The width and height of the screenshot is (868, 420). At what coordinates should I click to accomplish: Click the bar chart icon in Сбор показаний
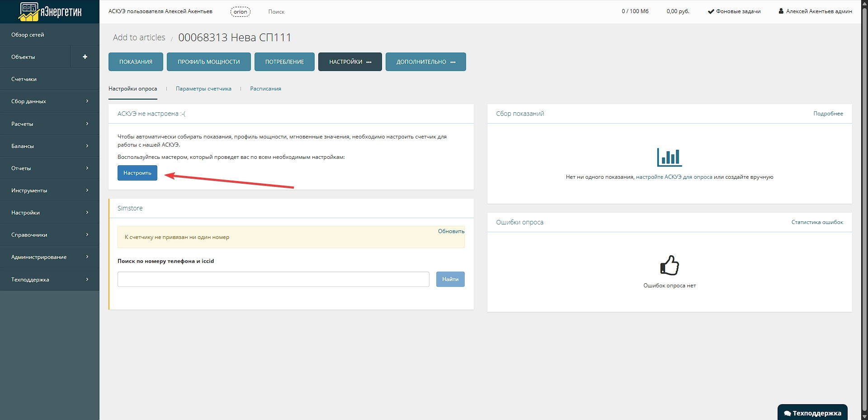click(669, 157)
